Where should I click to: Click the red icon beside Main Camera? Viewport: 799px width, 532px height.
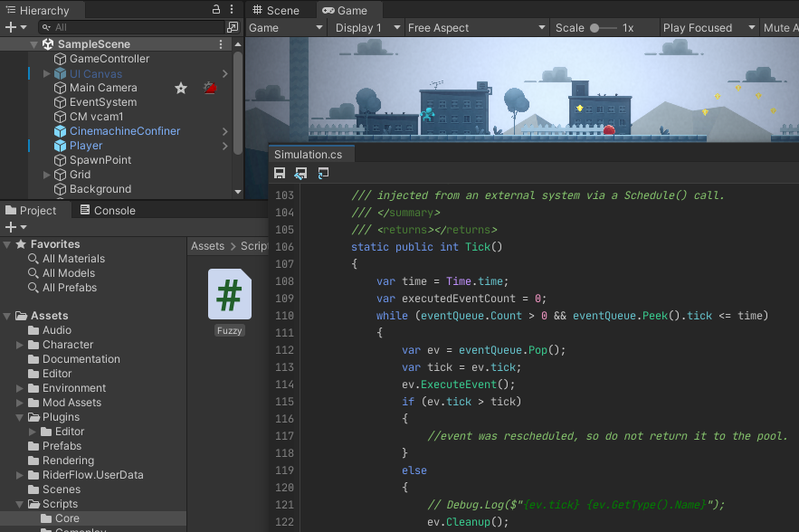tap(210, 88)
